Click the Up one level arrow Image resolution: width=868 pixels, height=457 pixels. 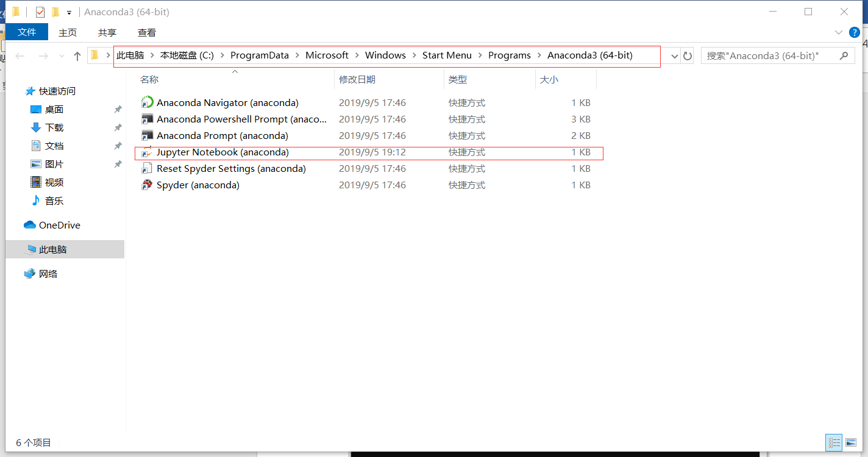tap(77, 56)
